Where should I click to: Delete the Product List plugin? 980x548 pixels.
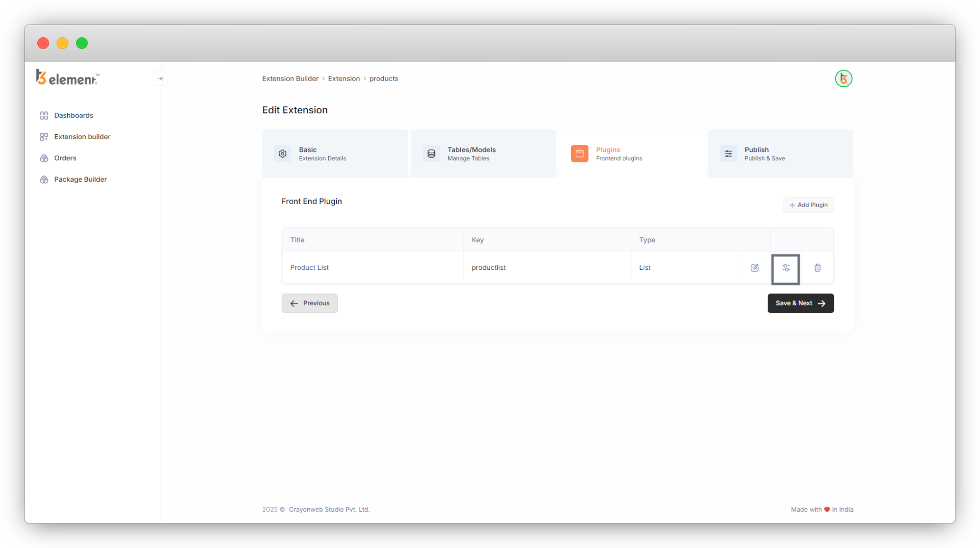tap(817, 268)
